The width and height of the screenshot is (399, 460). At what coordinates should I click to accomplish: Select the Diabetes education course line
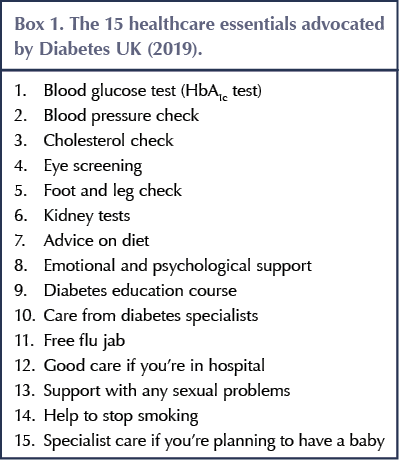pyautogui.click(x=140, y=290)
